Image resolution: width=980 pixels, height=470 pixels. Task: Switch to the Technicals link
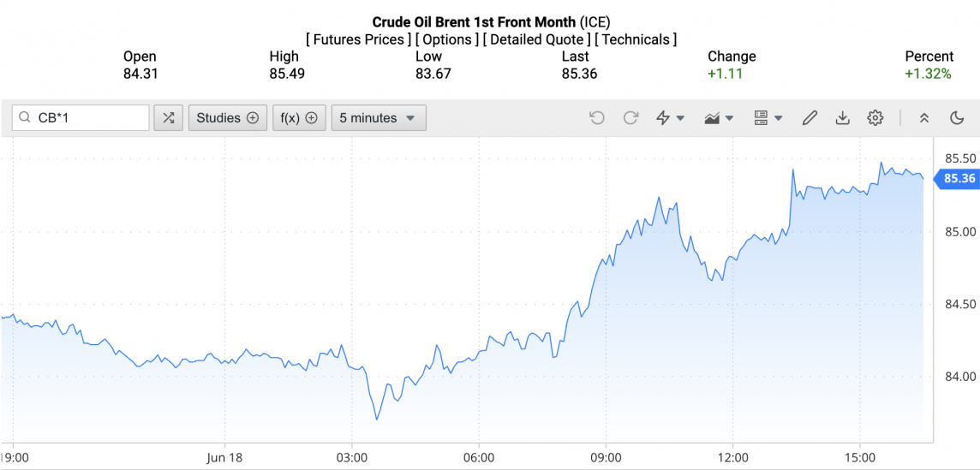636,39
